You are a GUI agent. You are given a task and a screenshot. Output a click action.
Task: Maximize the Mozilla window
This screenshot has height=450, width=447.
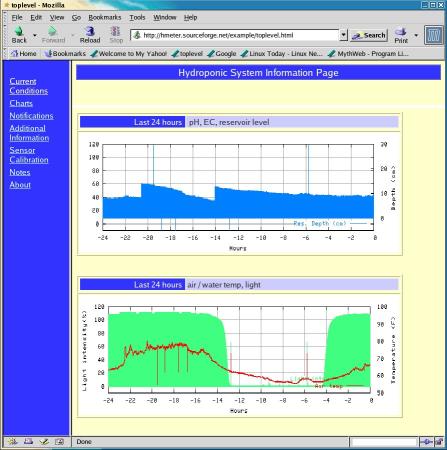[433, 5]
